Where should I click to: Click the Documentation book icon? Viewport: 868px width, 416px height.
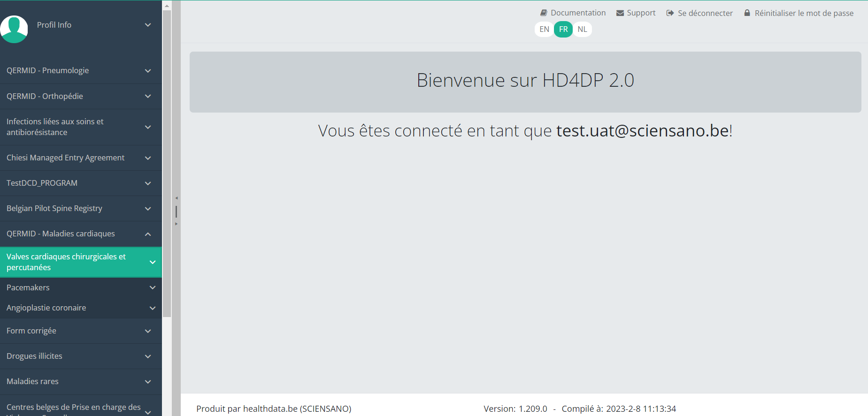(x=544, y=13)
